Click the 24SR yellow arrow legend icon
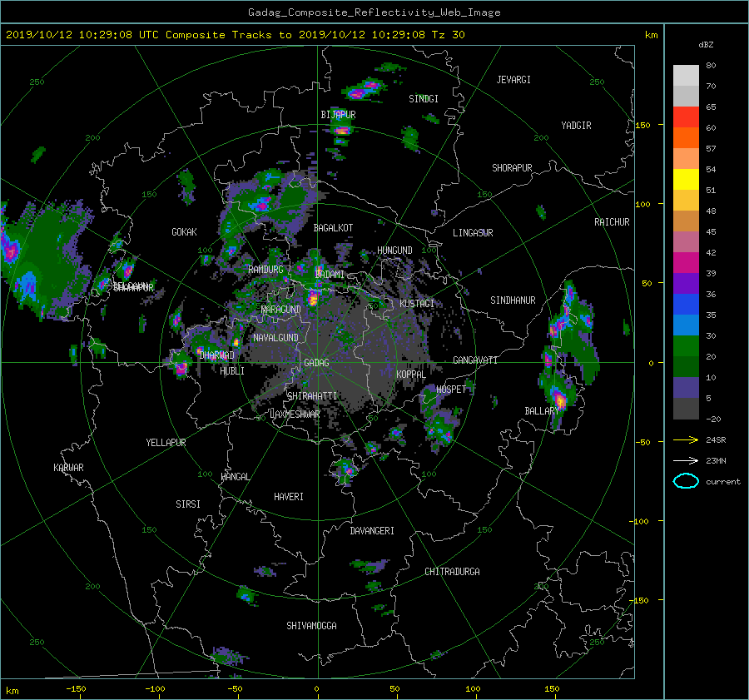The height and width of the screenshot is (700, 749). (686, 439)
